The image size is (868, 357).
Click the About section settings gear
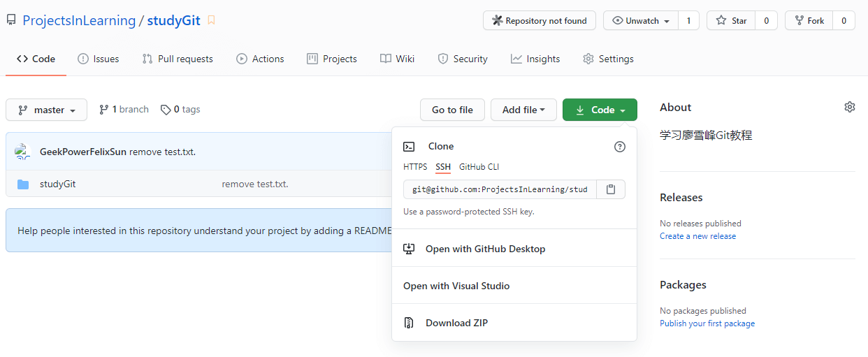pyautogui.click(x=849, y=107)
